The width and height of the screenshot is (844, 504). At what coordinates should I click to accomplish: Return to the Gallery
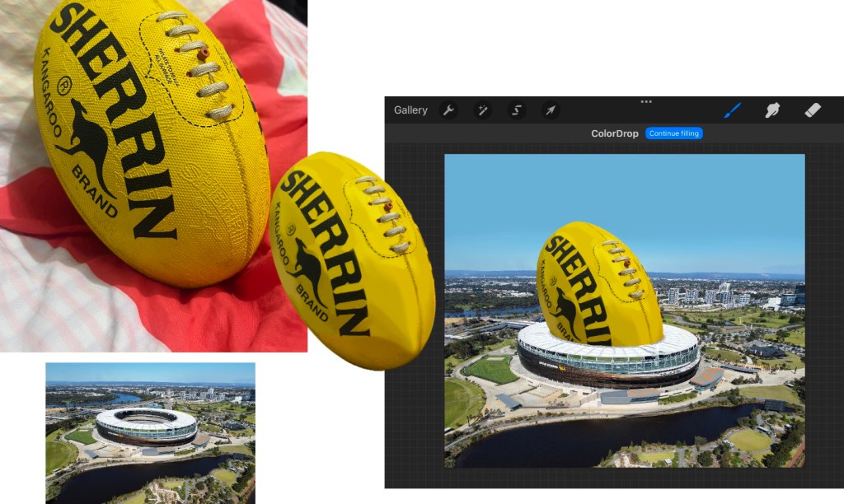tap(410, 110)
